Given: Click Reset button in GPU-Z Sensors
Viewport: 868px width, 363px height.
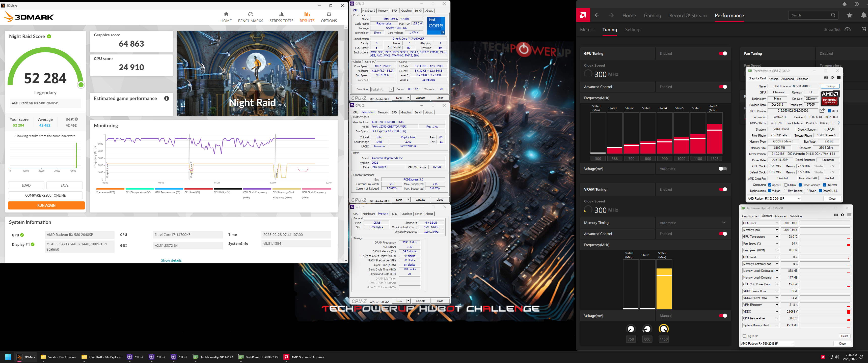Looking at the screenshot, I should coord(845,336).
